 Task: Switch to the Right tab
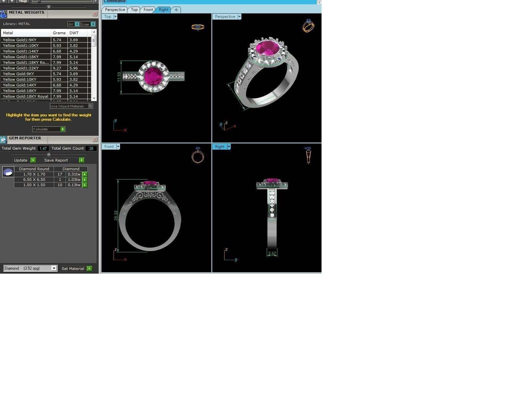[x=164, y=10]
